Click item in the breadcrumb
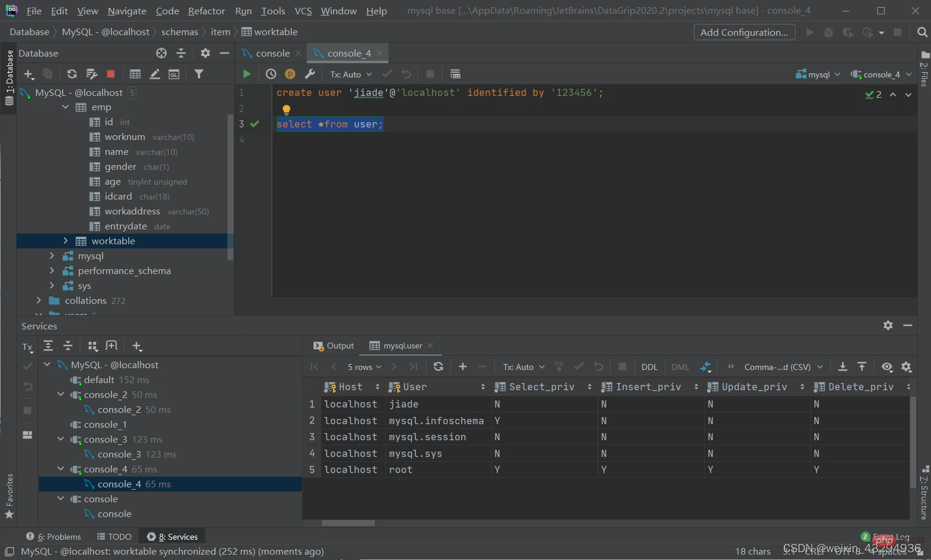931x560 pixels. (x=220, y=32)
